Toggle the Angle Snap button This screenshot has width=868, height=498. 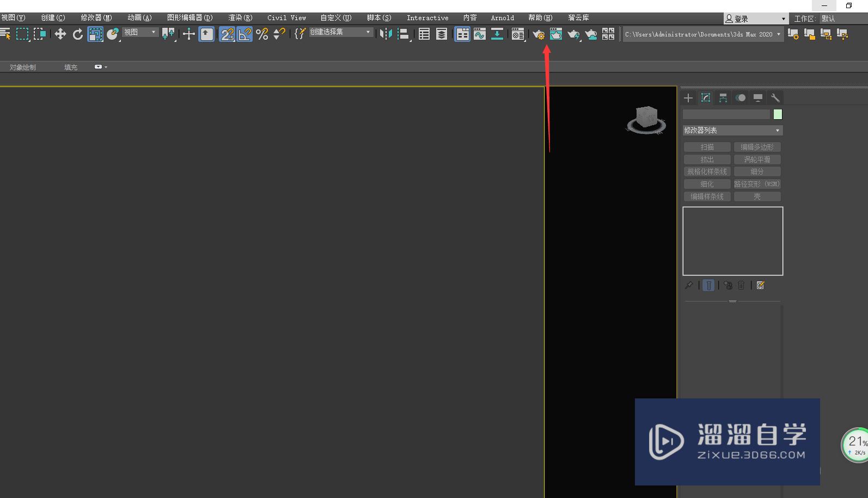point(244,34)
